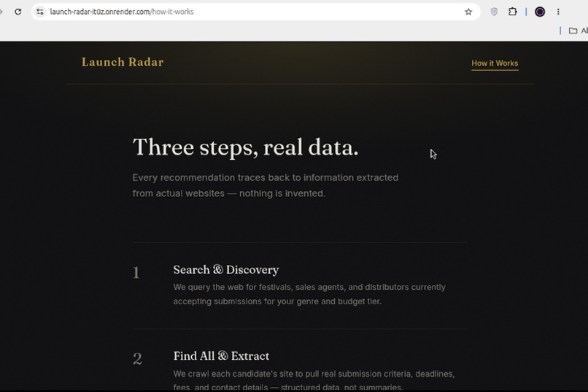Click text 'Every recommendation traces back to information extracted'
Viewport: 588px width, 392px height.
265,177
